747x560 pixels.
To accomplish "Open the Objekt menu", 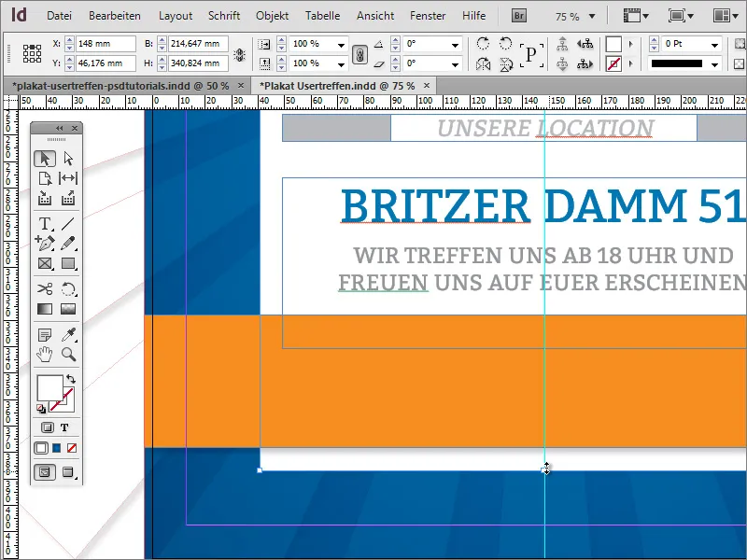I will [x=272, y=15].
